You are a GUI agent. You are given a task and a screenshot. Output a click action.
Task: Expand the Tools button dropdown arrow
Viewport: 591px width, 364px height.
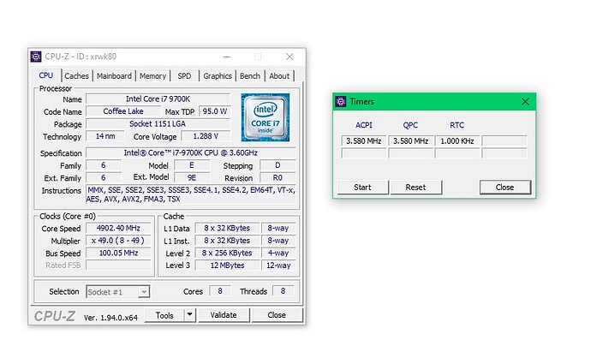pos(189,314)
